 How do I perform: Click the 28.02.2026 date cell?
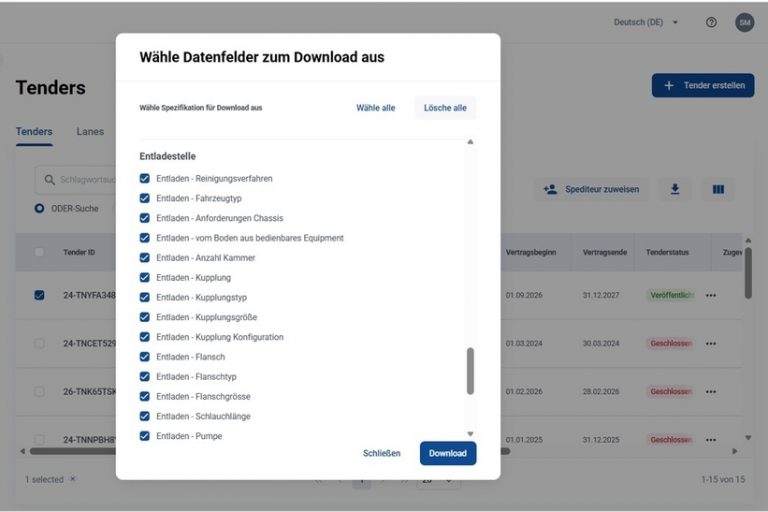click(x=601, y=391)
